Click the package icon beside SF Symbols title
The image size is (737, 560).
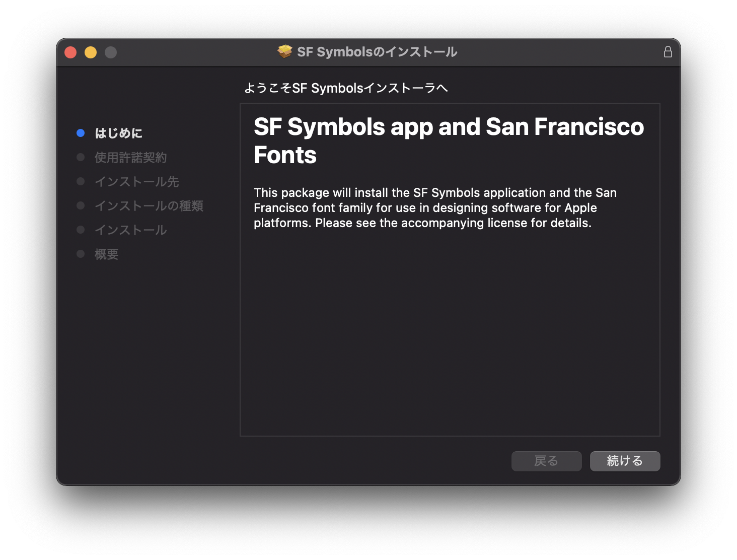click(x=285, y=51)
